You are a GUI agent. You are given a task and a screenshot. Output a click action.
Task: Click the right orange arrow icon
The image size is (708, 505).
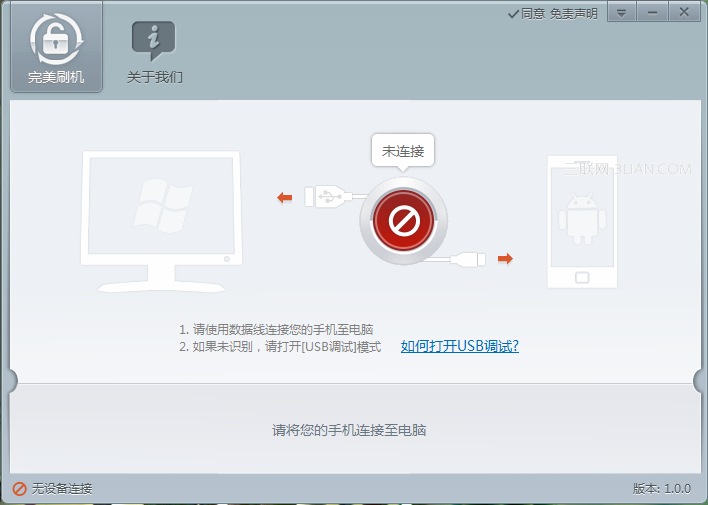click(x=505, y=258)
